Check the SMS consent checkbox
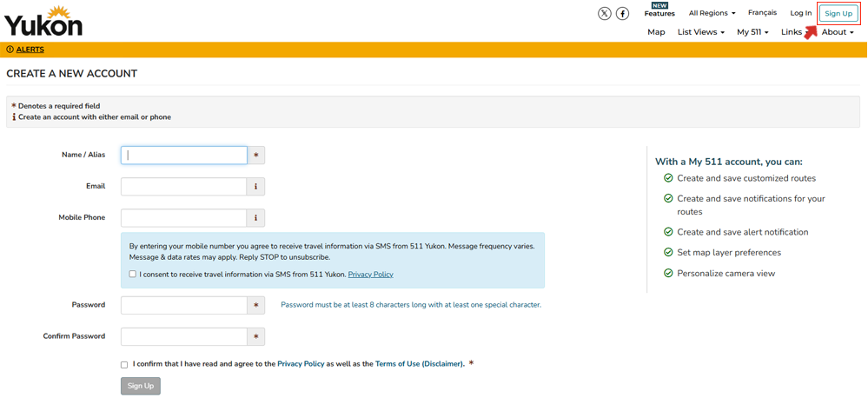The width and height of the screenshot is (868, 411). click(x=132, y=275)
